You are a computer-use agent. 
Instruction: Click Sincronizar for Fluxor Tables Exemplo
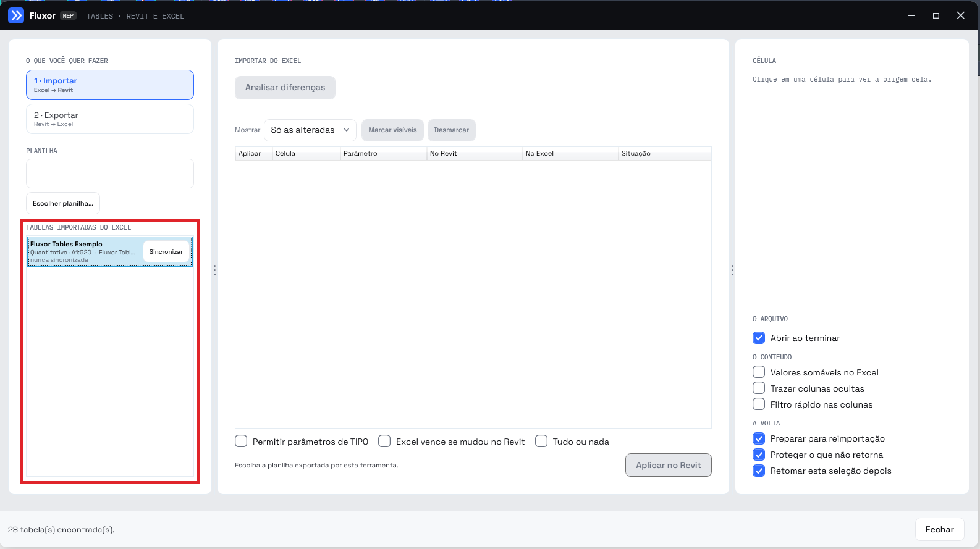[166, 252]
